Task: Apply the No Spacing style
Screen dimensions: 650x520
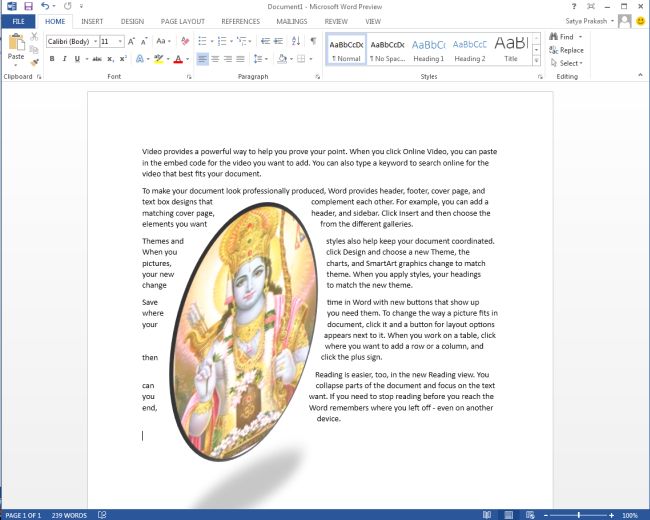Action: pyautogui.click(x=388, y=50)
